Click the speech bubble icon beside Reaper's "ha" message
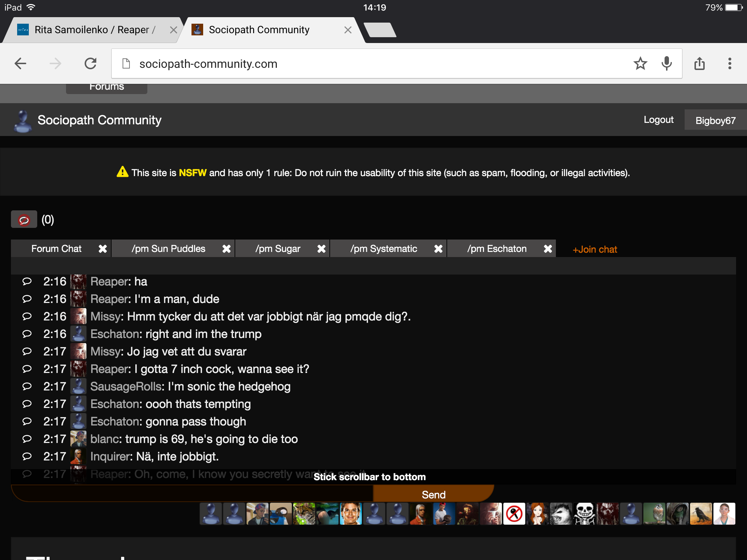Viewport: 747px width, 560px height. (x=27, y=281)
